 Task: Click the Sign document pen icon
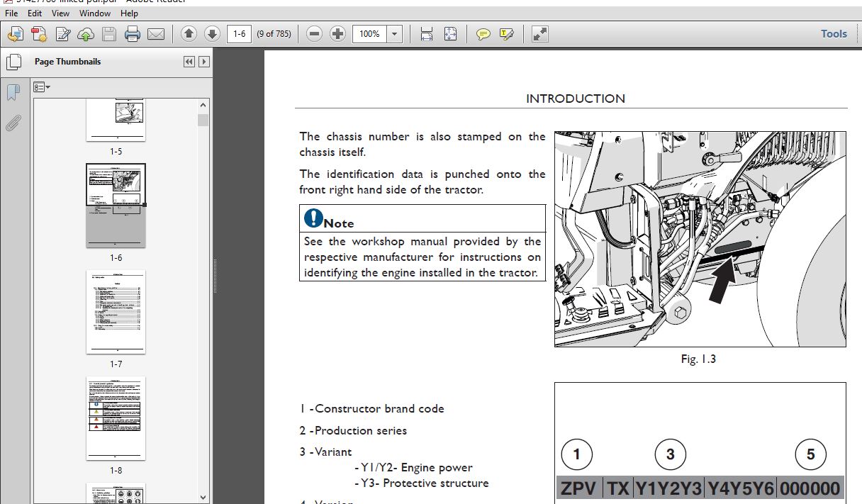point(62,33)
